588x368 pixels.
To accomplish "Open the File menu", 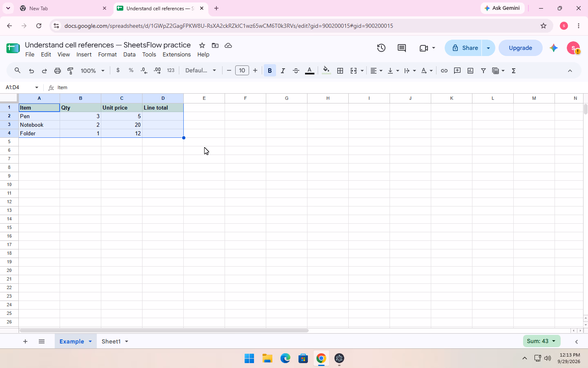I will coord(30,54).
